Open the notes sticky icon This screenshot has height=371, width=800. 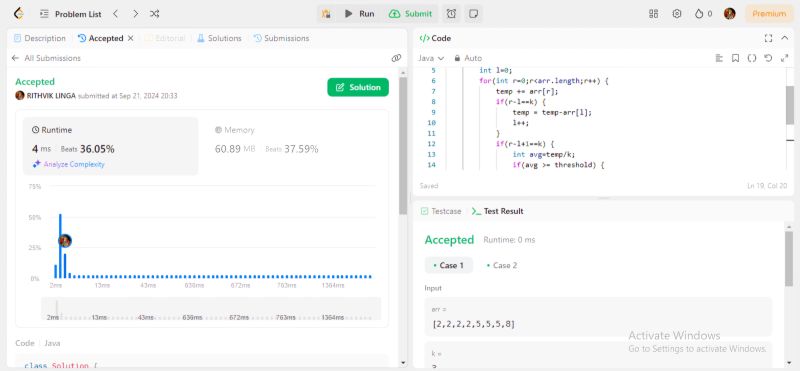pyautogui.click(x=473, y=14)
